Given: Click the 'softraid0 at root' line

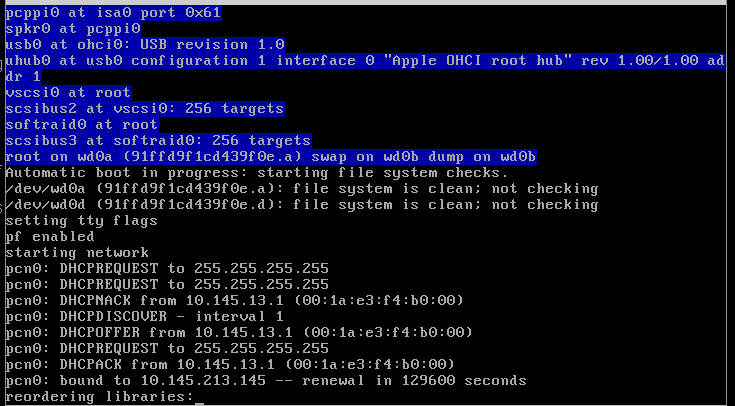Looking at the screenshot, I should pyautogui.click(x=82, y=125).
